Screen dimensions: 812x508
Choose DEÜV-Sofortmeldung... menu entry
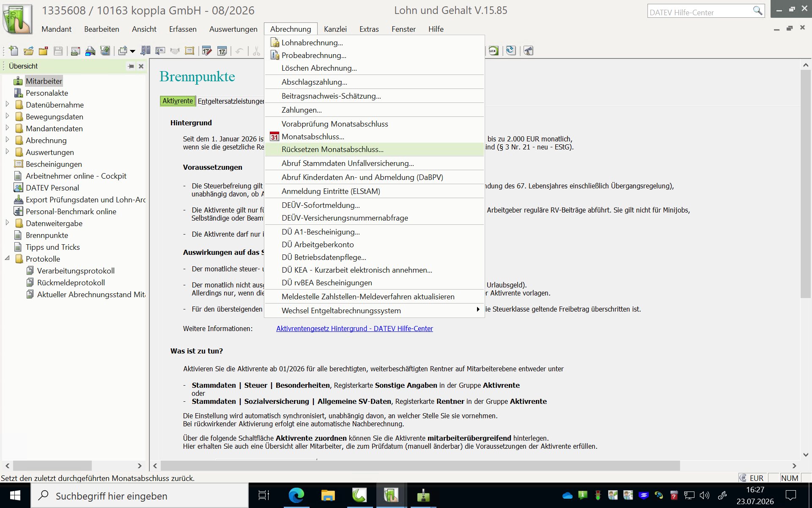click(374, 205)
